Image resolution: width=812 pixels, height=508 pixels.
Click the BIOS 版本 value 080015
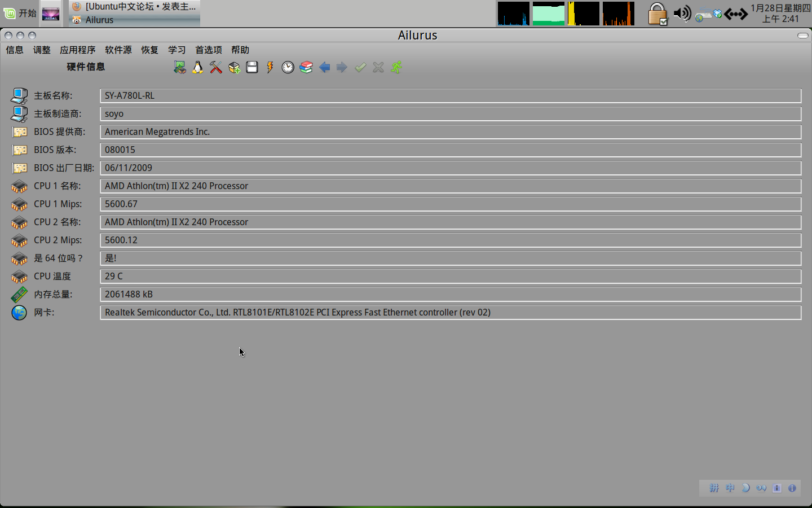point(451,150)
